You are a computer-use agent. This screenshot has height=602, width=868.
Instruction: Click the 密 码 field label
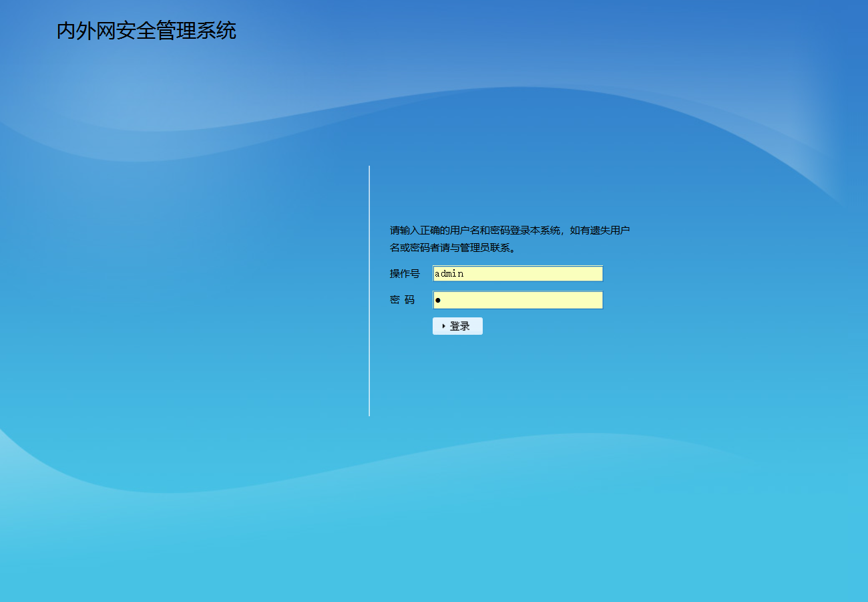[402, 300]
